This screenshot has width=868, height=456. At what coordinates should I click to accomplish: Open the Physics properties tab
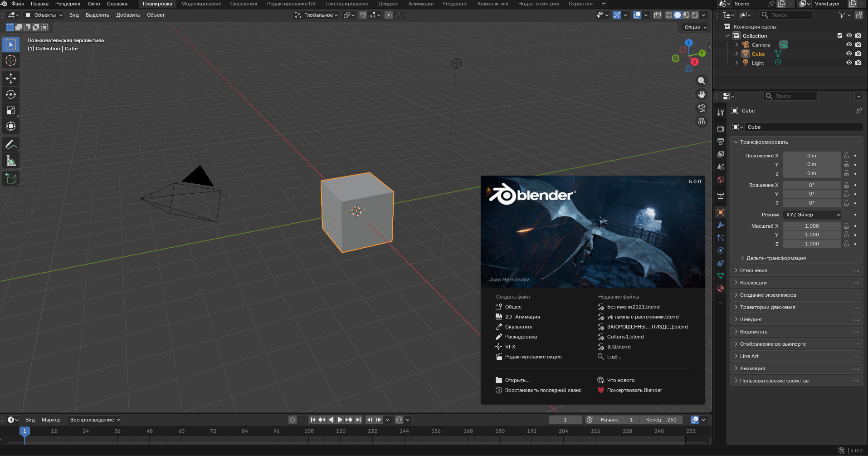721,250
